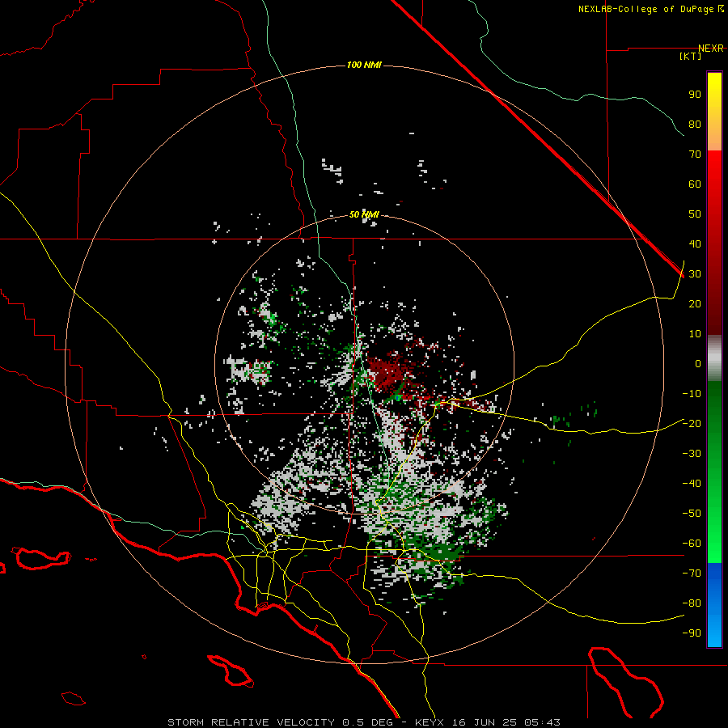Click the -90 value on velocity scale
Viewport: 728px width, 728px height.
[692, 633]
